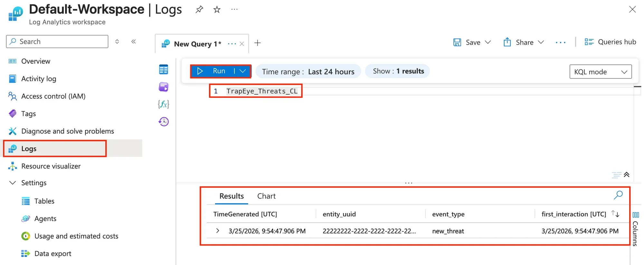644x265 pixels.
Task: Mark workspace as favorite with star icon
Action: [217, 10]
